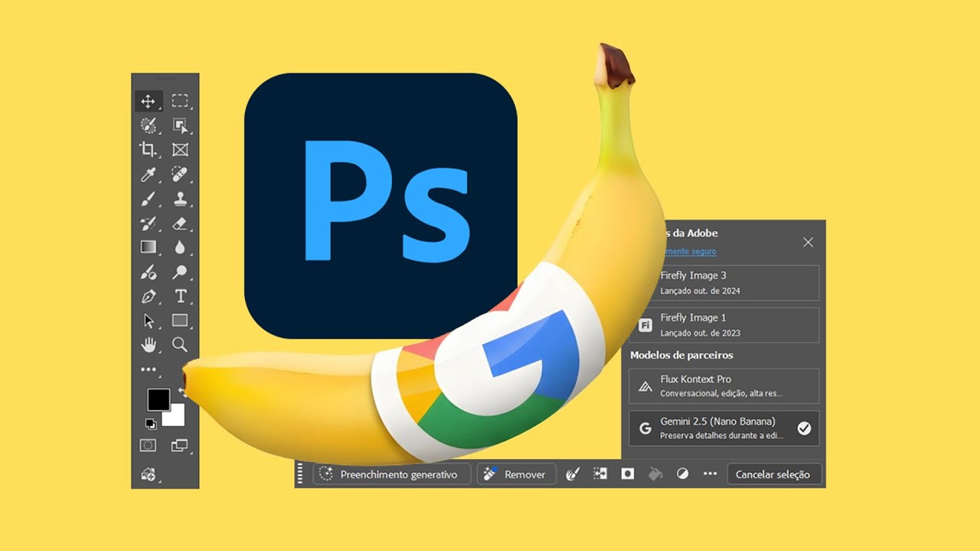Choose the Horizontal Type tool
This screenshot has height=551, width=980.
pyautogui.click(x=180, y=296)
